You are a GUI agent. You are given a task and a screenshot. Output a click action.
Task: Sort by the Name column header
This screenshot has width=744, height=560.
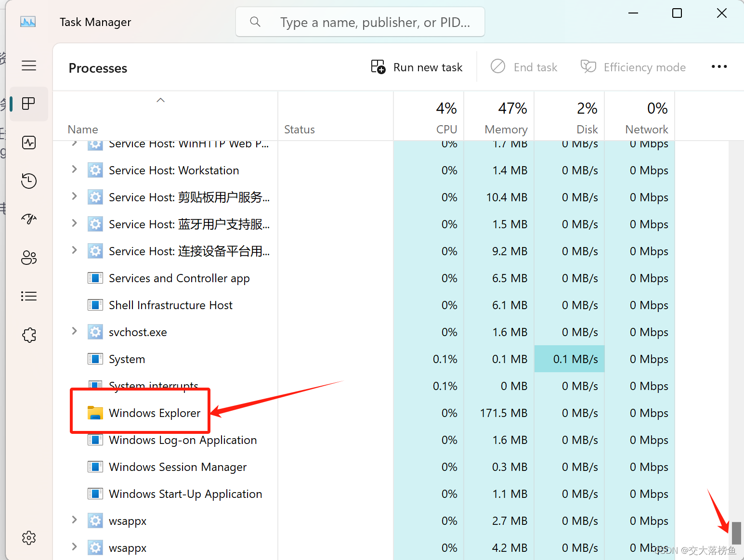point(165,116)
